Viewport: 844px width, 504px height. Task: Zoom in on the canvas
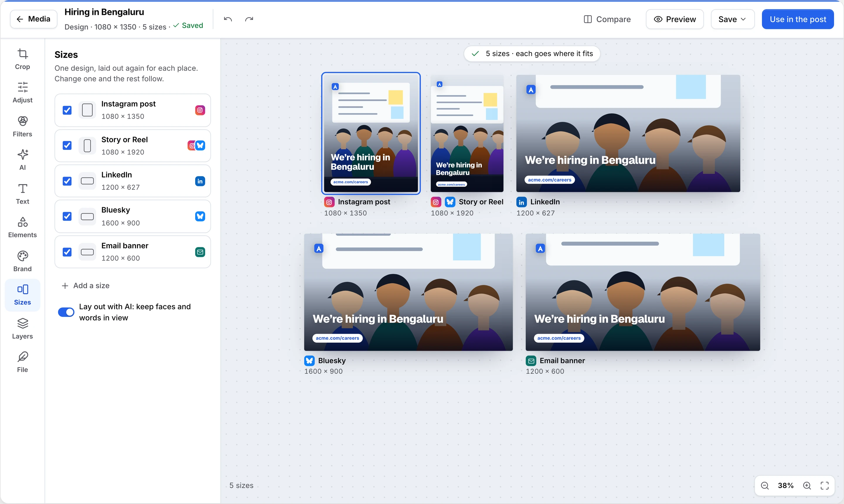807,486
